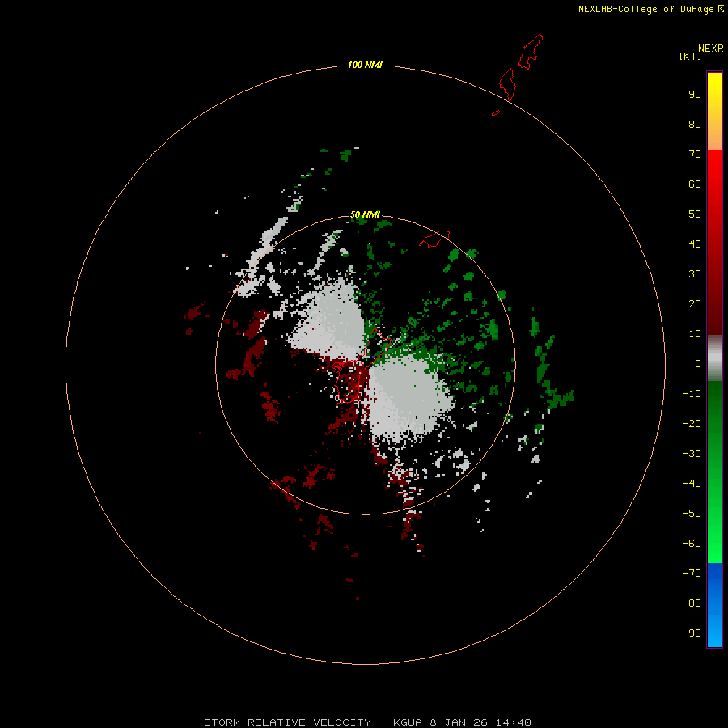Click the "40" scale value label
728x728 pixels.
[695, 244]
